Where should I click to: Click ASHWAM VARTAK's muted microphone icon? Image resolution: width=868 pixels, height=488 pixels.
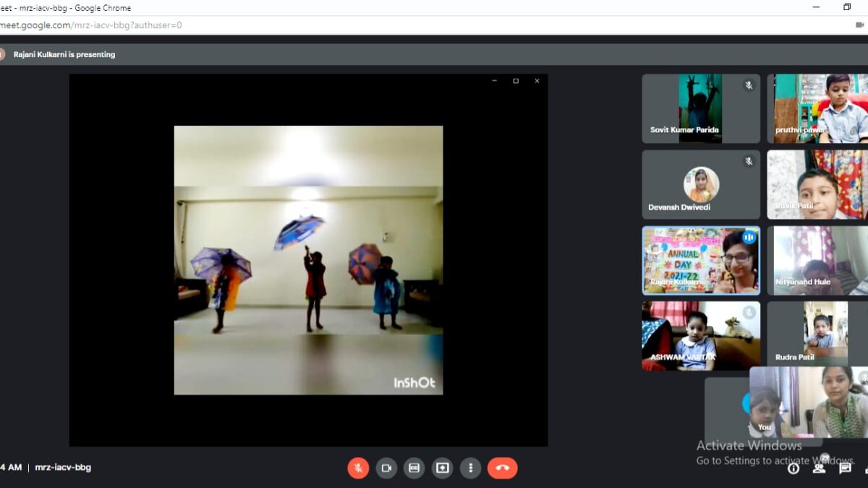click(x=749, y=312)
